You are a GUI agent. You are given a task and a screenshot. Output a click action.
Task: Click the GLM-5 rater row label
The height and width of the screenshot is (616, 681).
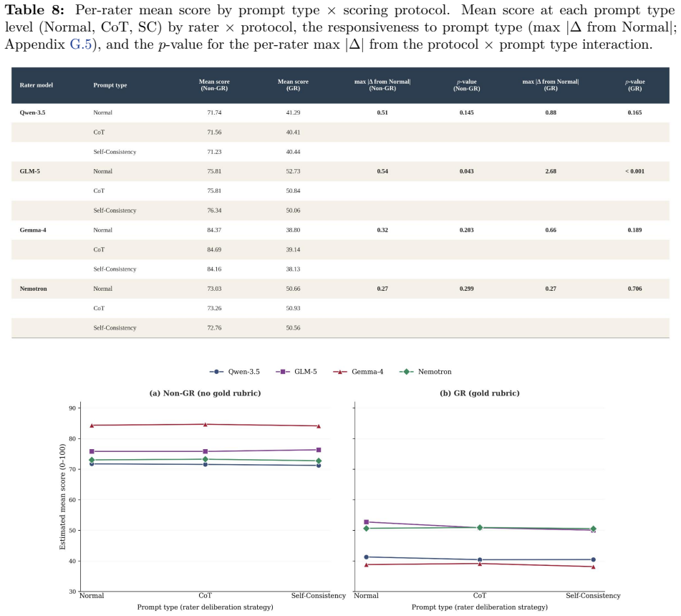[29, 171]
